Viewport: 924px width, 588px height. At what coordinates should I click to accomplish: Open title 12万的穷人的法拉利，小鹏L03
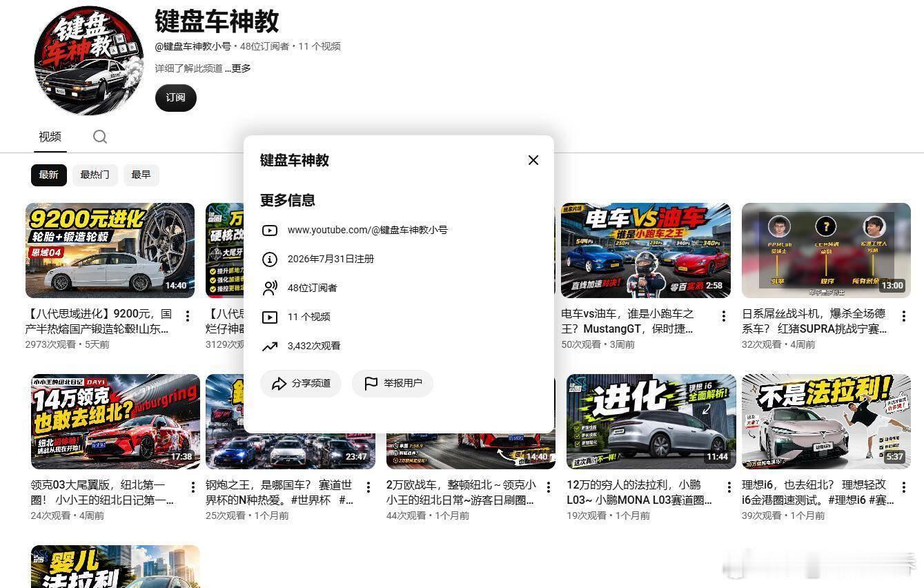point(639,492)
